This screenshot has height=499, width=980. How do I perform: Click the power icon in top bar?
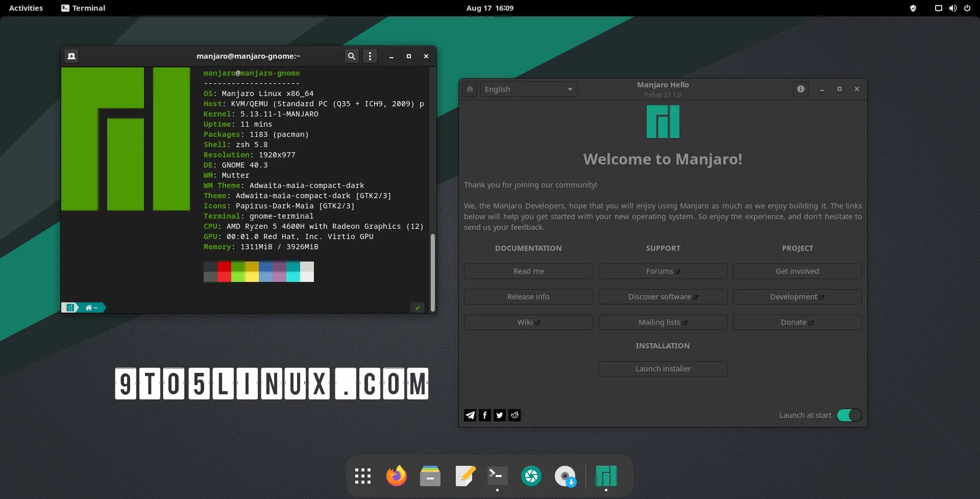pyautogui.click(x=967, y=8)
